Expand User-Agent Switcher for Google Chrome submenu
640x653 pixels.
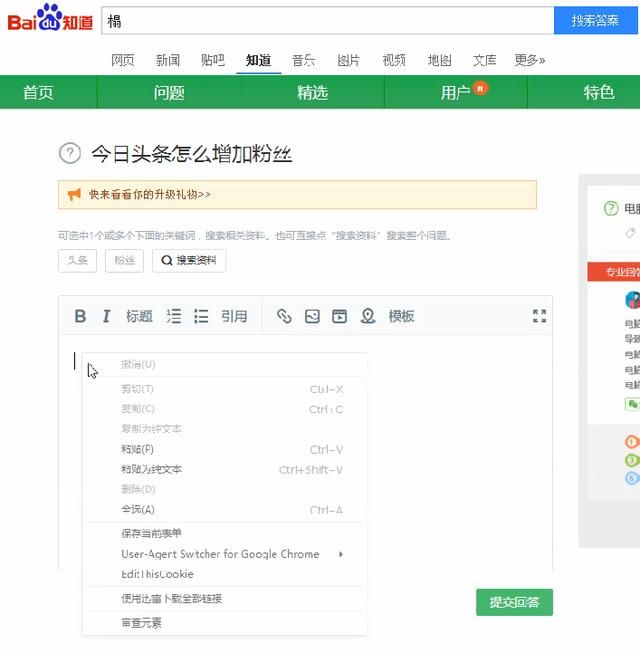click(x=232, y=554)
